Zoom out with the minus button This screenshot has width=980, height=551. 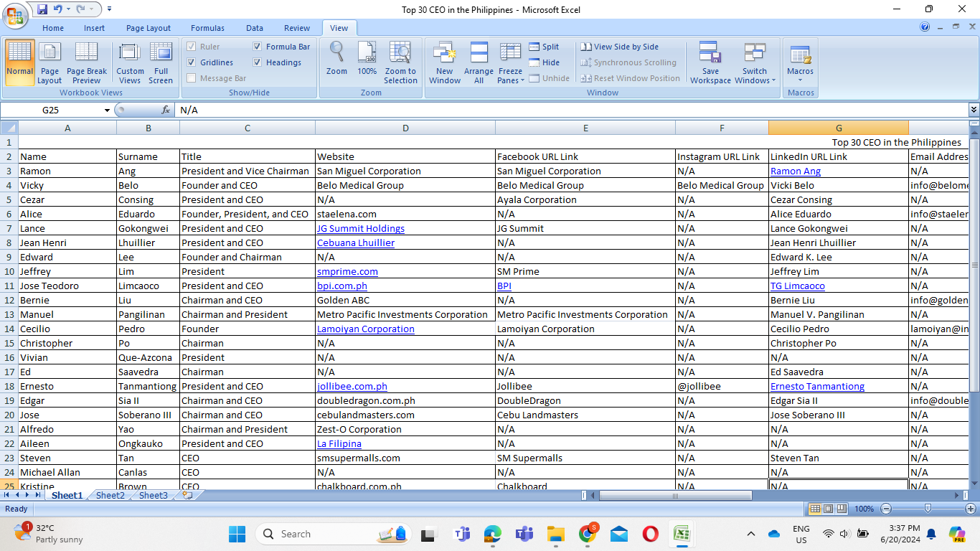point(886,509)
